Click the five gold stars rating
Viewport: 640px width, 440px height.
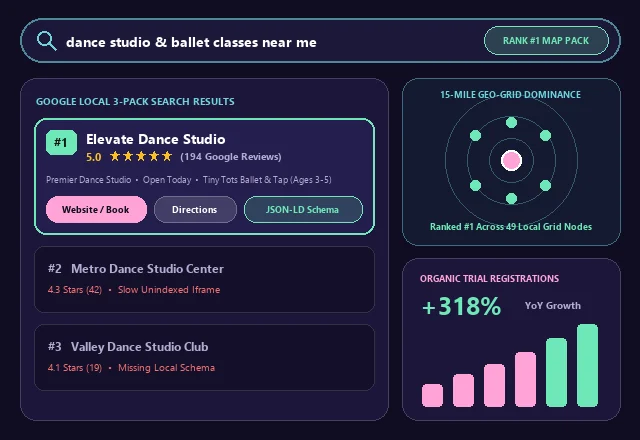(x=141, y=156)
